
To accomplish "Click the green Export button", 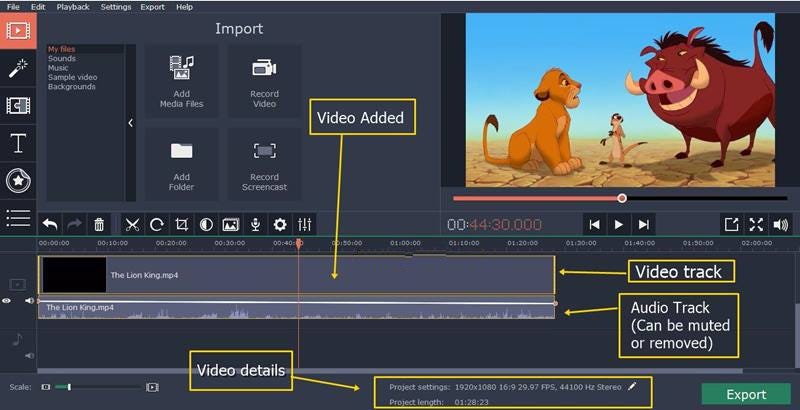I will click(x=746, y=395).
